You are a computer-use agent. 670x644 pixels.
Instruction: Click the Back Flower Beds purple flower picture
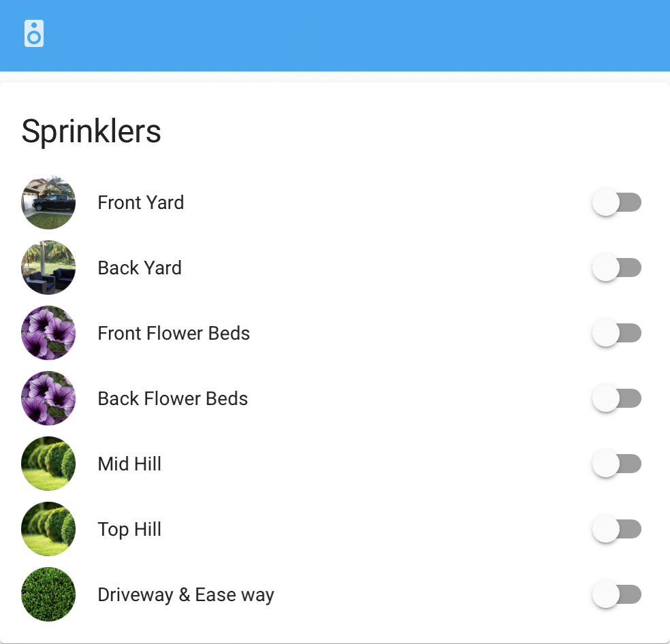pos(48,398)
